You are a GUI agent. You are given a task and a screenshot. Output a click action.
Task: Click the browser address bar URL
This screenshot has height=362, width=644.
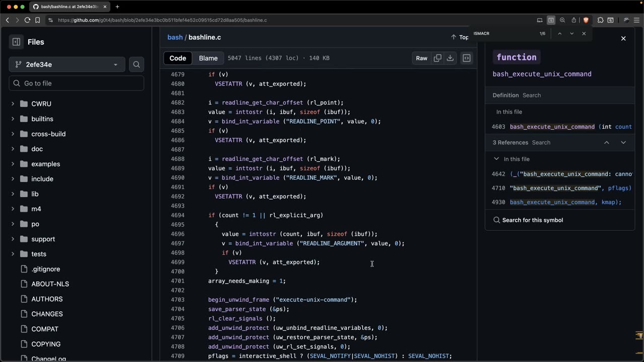162,20
